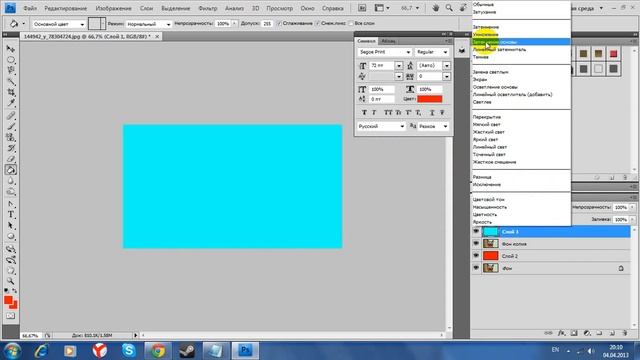The height and width of the screenshot is (360, 640).
Task: Select the Eyedropper tool
Action: point(11,103)
